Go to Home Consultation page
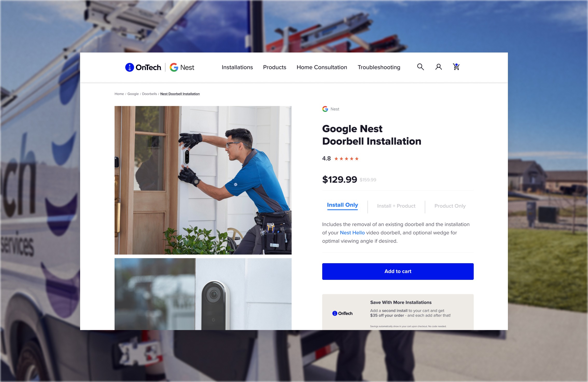Screen dimensions: 588x382 point(322,67)
